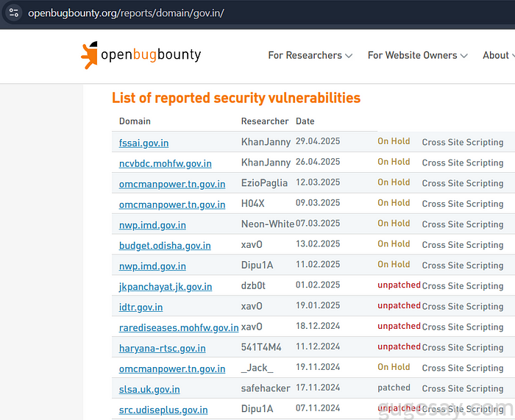Select researcher name H04X
Image resolution: width=515 pixels, height=420 pixels.
[x=252, y=203]
